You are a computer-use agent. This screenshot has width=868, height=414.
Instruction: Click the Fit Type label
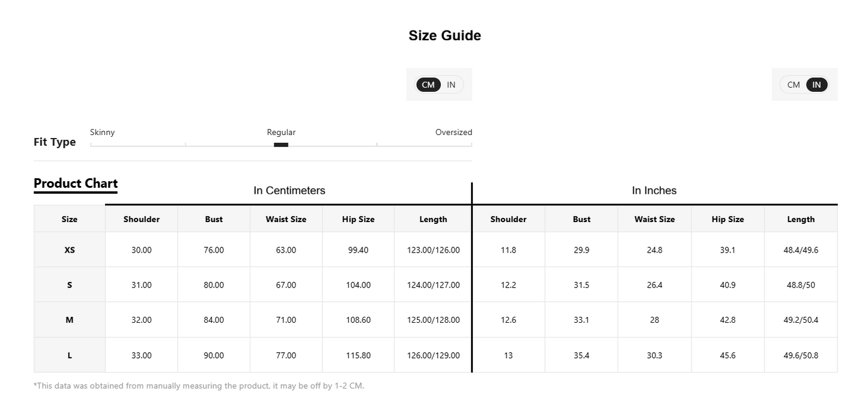coord(55,142)
